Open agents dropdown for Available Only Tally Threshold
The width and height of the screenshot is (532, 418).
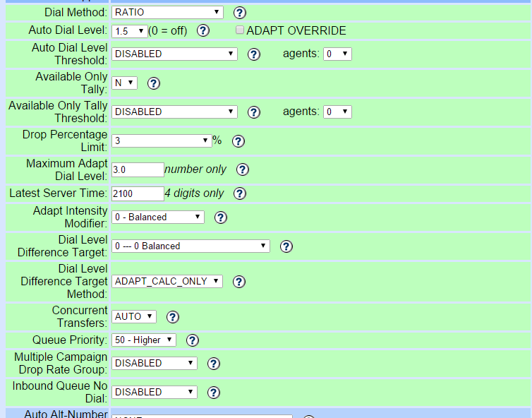coord(337,112)
